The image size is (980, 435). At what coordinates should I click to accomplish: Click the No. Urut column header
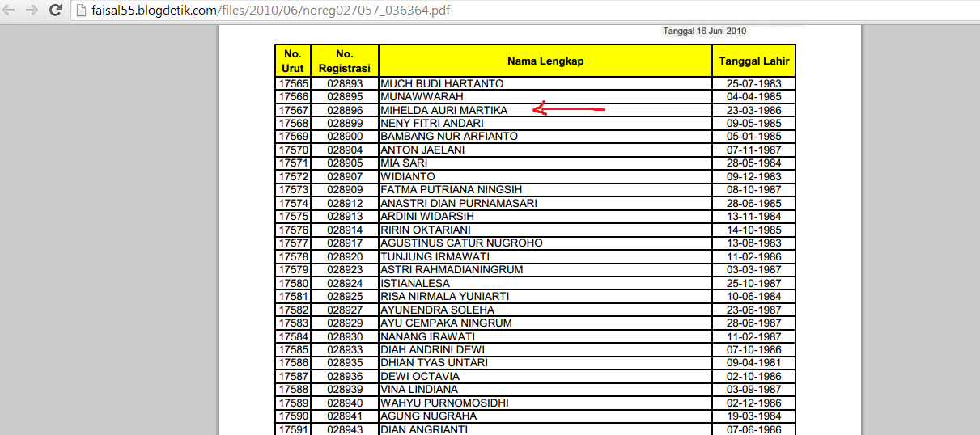[x=293, y=61]
